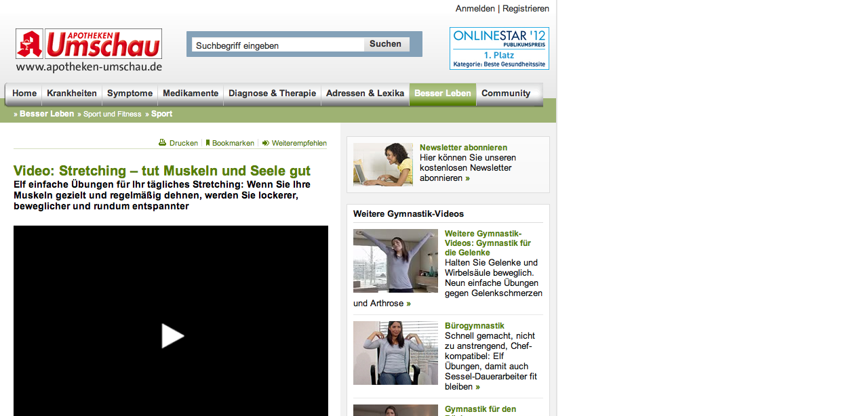868x416 pixels.
Task: Click the arrow after Newsletter abonnieren text
Action: click(x=467, y=178)
